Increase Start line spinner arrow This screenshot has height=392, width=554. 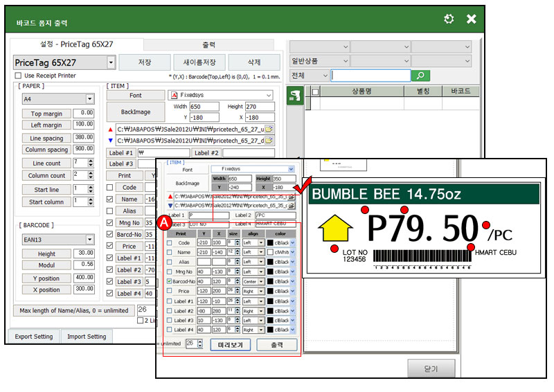point(91,187)
